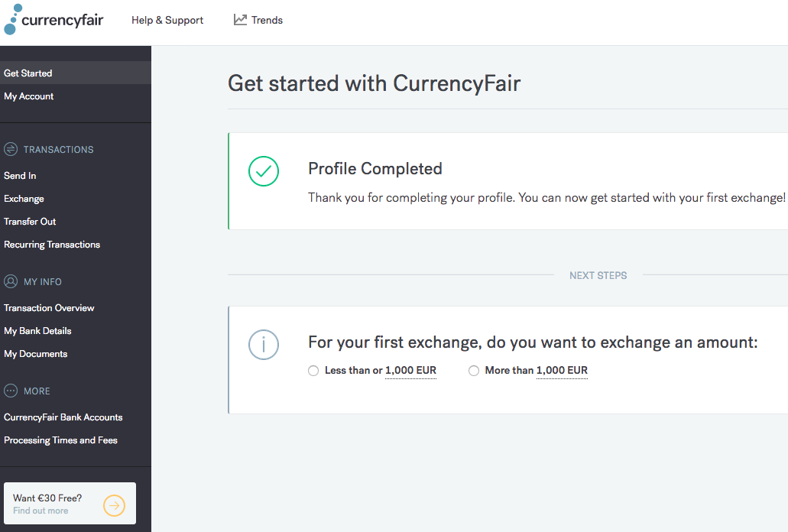View My Bank Details
The height and width of the screenshot is (532, 788).
37,331
